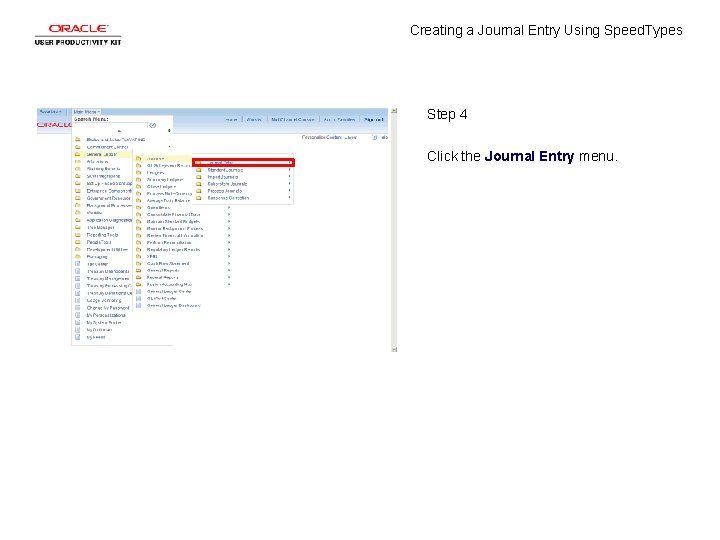Open the Average Daily Balance folder

(168, 201)
